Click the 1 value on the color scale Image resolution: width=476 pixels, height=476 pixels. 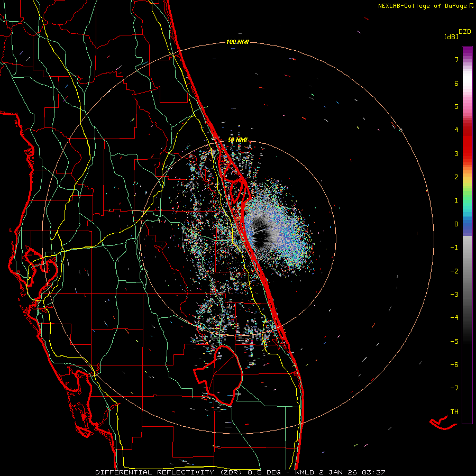456,200
